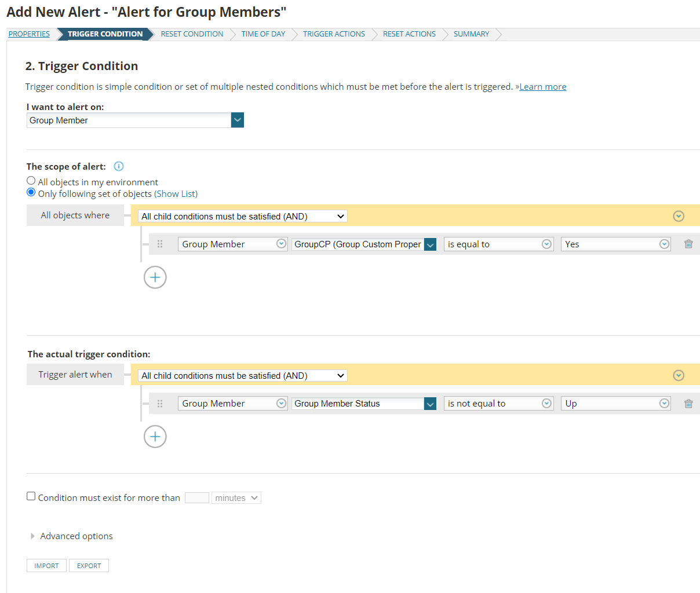Select the Only following set of objects option

30,192
